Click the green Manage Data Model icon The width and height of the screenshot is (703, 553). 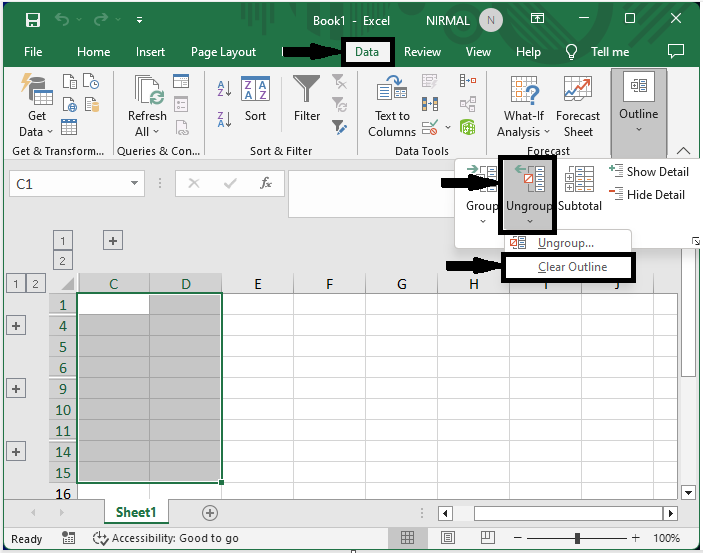[x=468, y=127]
